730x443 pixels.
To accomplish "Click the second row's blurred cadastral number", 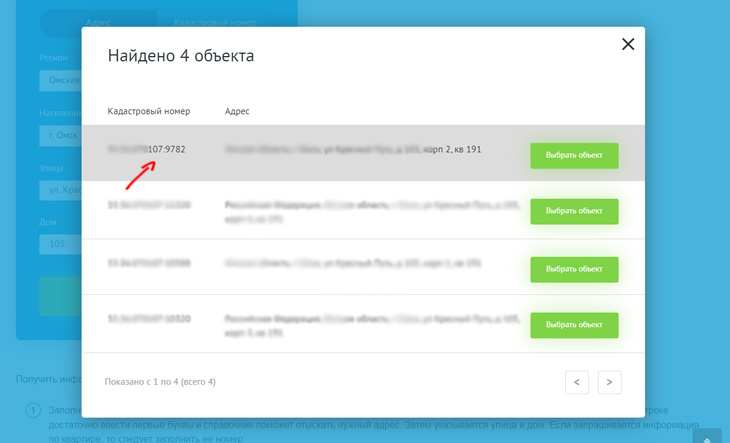I will pyautogui.click(x=149, y=205).
